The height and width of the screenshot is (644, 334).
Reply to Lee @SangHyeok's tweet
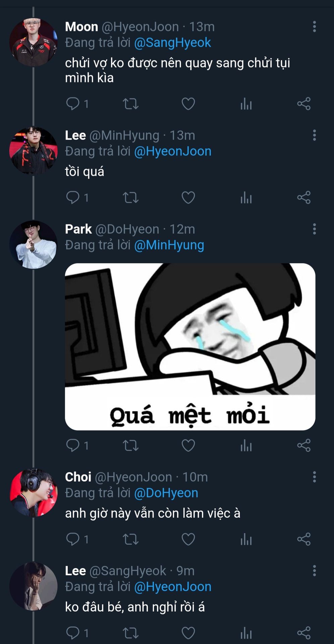(x=73, y=633)
